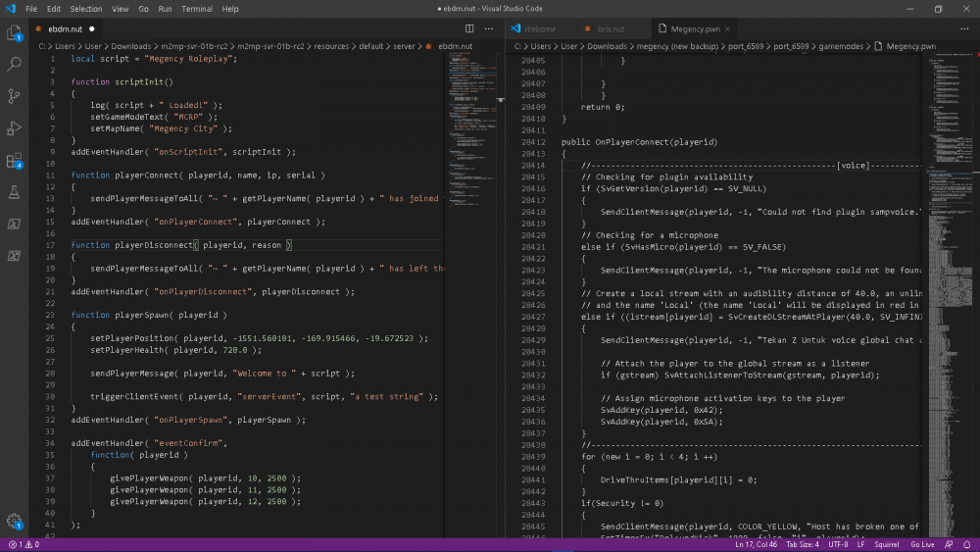Open the Run and Debug view
Image resolution: width=980 pixels, height=552 pixels.
click(14, 128)
